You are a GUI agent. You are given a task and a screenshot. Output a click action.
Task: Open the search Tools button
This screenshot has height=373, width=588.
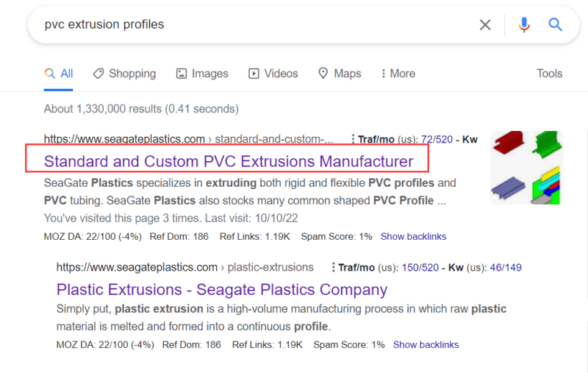[x=549, y=74]
